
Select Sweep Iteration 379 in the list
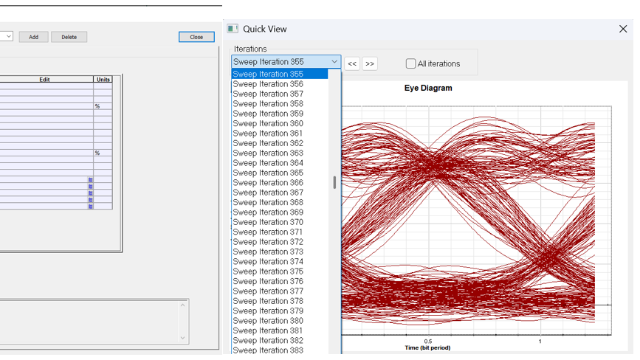pyautogui.click(x=280, y=311)
